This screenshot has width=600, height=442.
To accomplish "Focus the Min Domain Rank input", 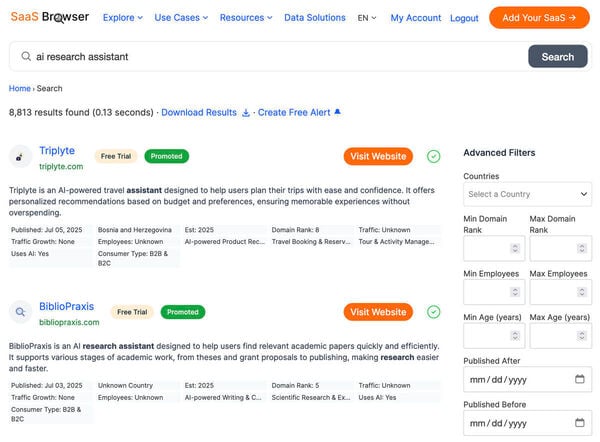I will [x=494, y=248].
